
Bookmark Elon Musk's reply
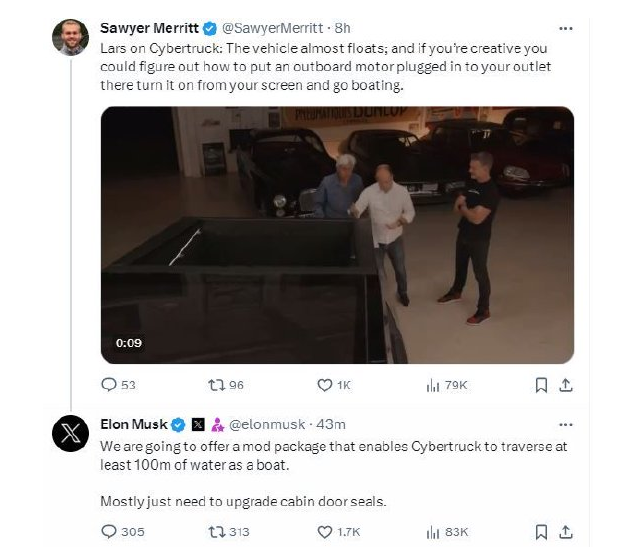(x=541, y=532)
